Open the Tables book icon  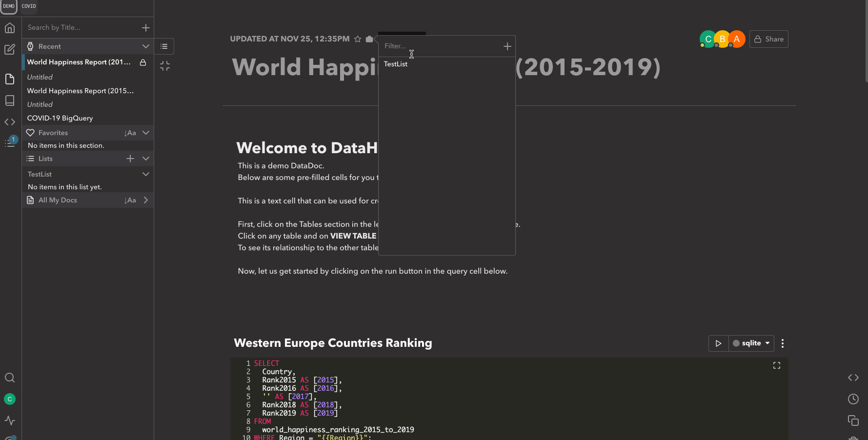point(10,100)
